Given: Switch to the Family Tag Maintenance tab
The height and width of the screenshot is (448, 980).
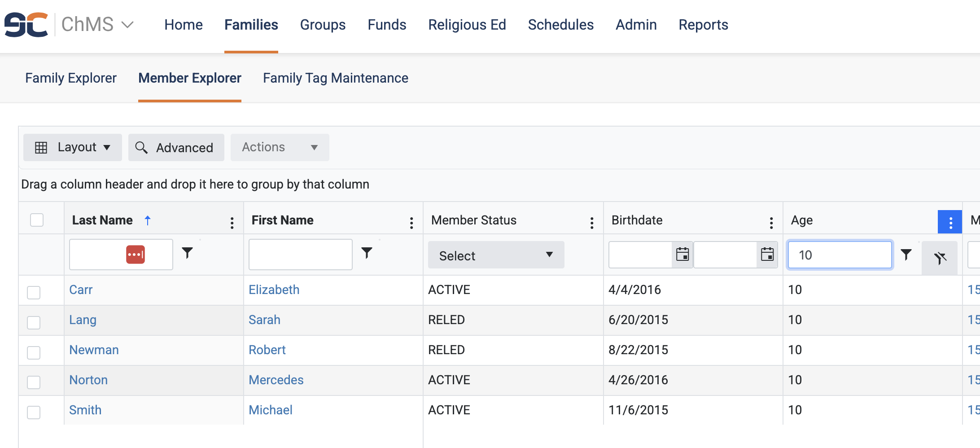Looking at the screenshot, I should [336, 78].
